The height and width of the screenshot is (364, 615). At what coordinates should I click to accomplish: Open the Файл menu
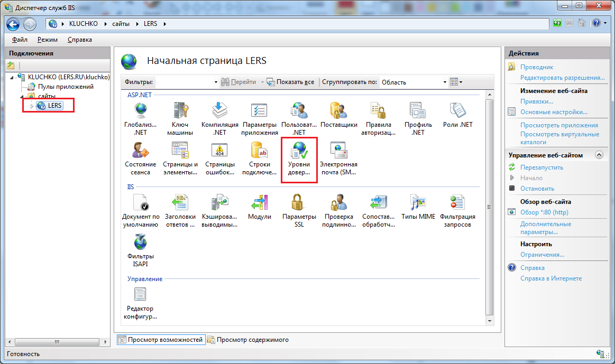20,40
